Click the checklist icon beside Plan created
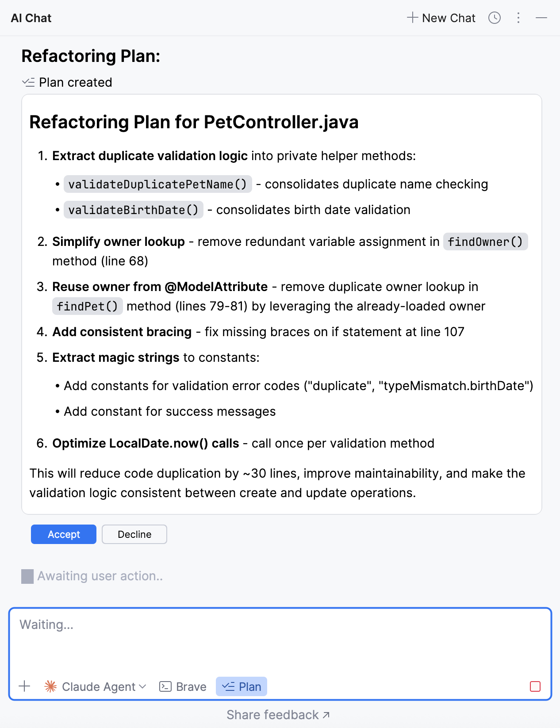 click(28, 82)
